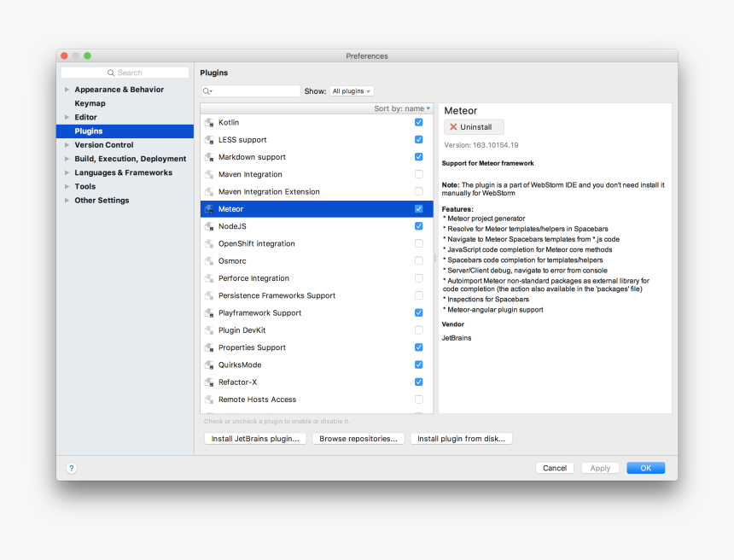
Task: Check the Plugin DevKit checkbox
Action: point(419,330)
